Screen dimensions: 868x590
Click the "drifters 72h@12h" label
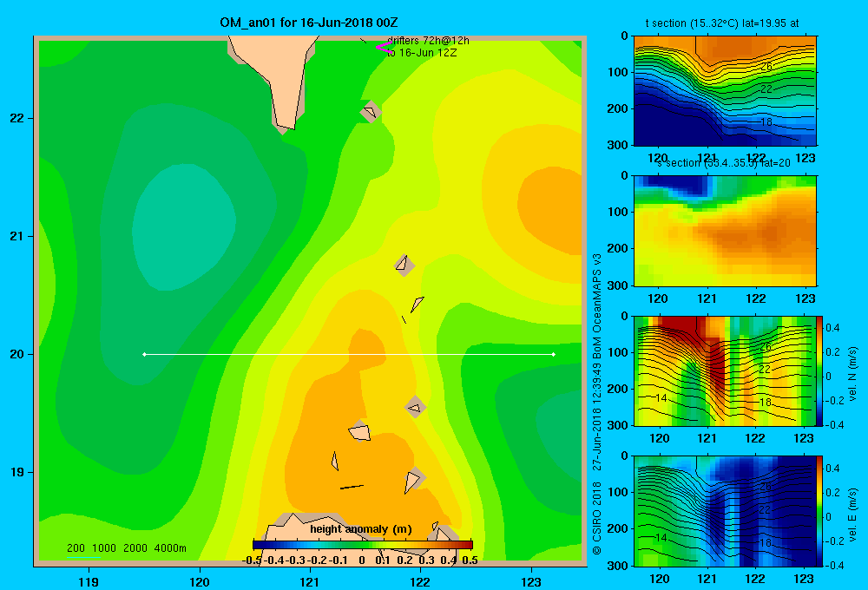[x=428, y=41]
